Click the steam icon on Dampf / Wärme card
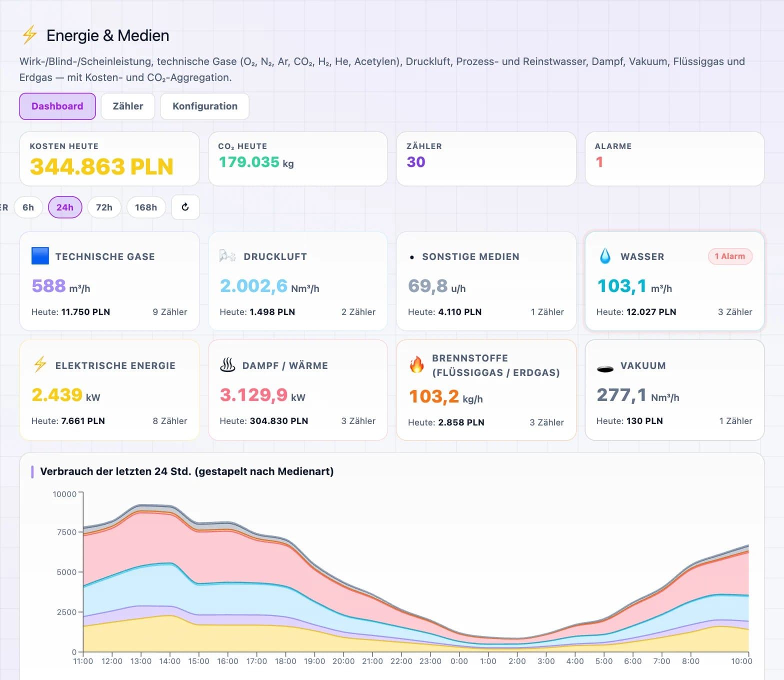This screenshot has height=680, width=784. click(x=227, y=364)
